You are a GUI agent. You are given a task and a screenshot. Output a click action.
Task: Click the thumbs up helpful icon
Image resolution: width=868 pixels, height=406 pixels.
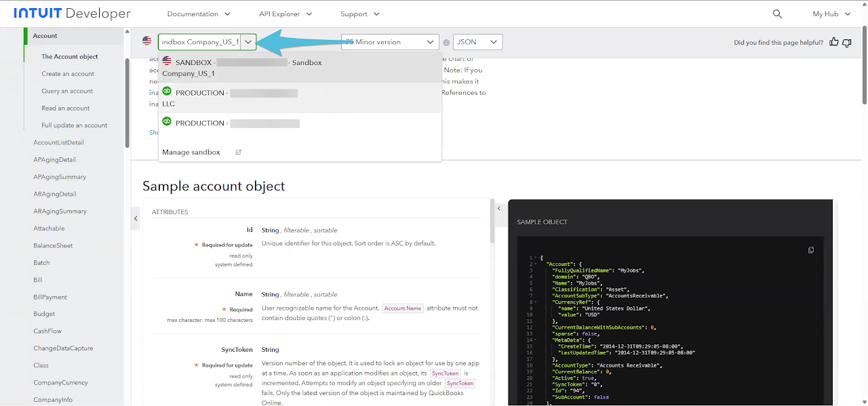[834, 42]
